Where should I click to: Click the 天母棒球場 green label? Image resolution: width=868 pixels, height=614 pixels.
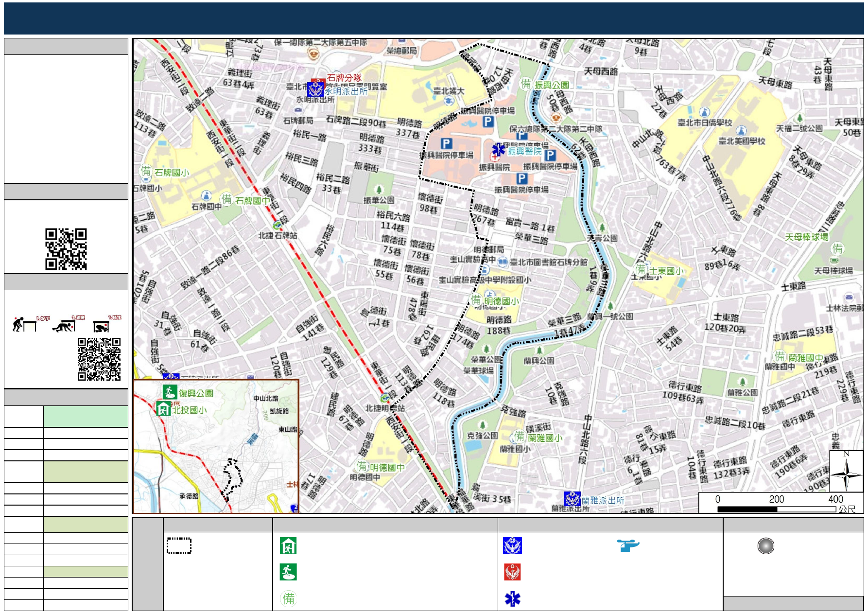click(x=807, y=237)
